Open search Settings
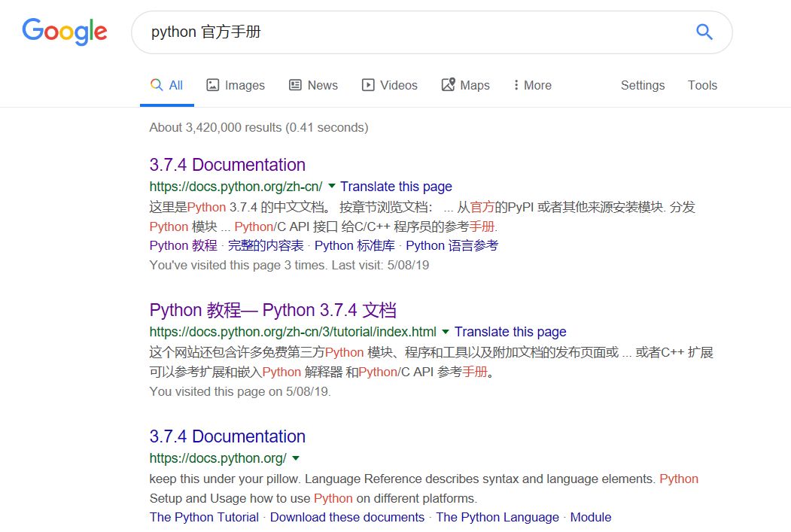 click(643, 85)
